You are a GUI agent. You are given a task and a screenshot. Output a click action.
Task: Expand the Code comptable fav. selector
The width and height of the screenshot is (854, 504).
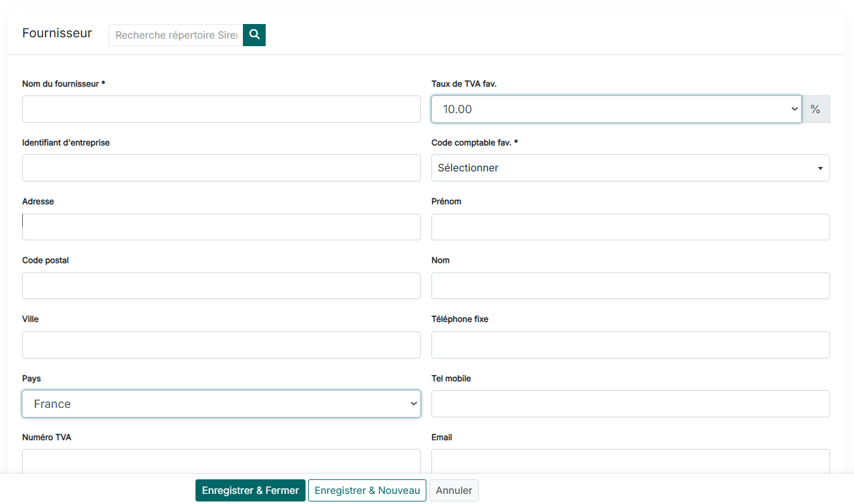[631, 168]
